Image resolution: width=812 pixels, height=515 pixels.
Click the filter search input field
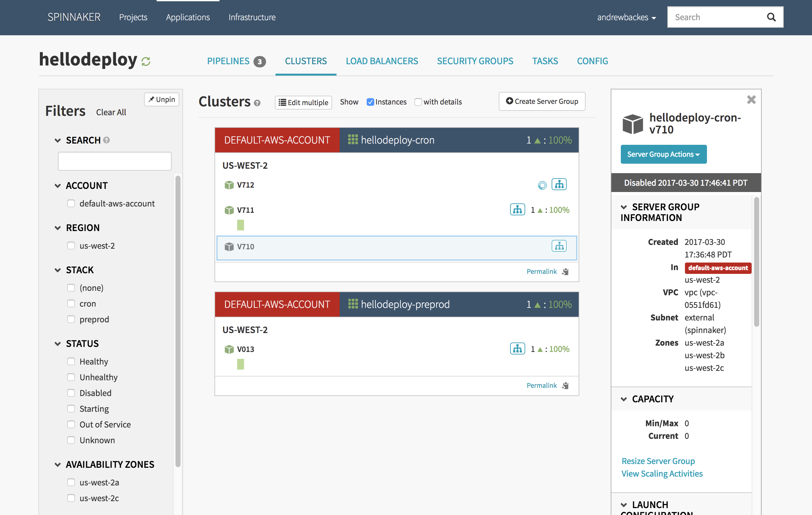coord(115,161)
